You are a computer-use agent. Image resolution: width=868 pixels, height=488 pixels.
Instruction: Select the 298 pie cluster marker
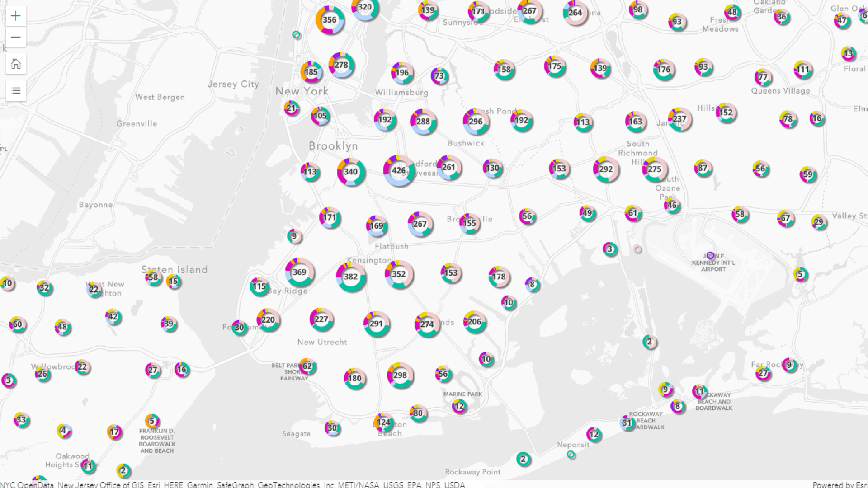[400, 375]
